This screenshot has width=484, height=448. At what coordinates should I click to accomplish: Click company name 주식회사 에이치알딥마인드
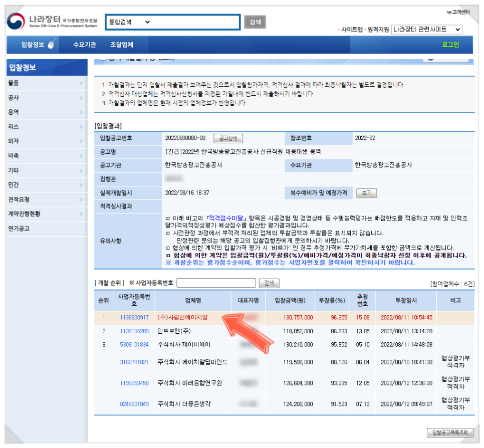click(x=192, y=362)
